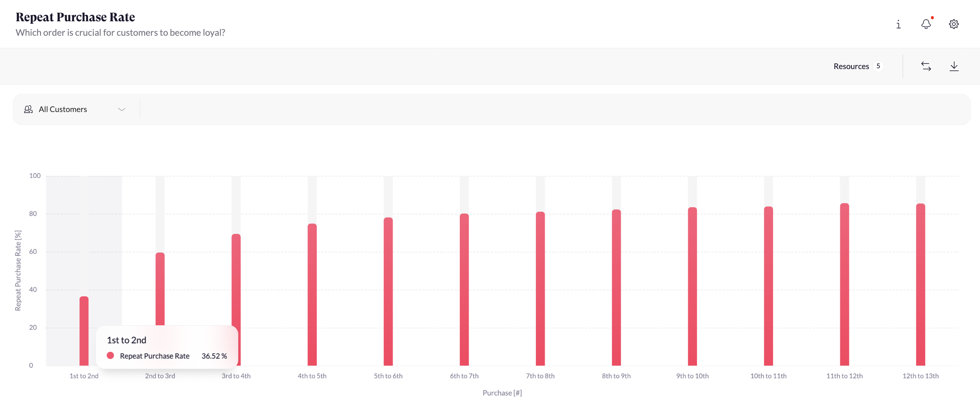Screen dimensions: 980x408
Task: Click the 9th to 10th bar
Action: point(692,286)
